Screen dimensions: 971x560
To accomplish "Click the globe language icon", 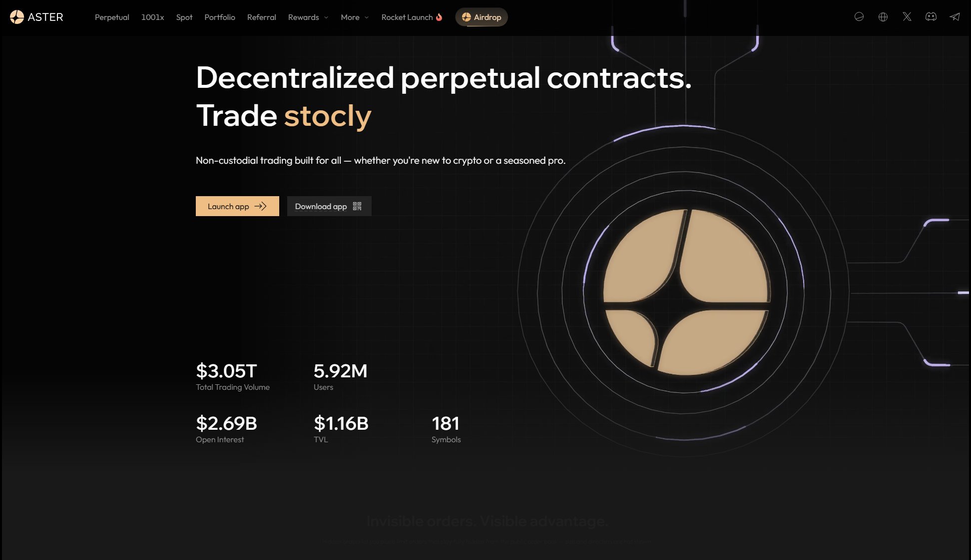I will click(883, 17).
